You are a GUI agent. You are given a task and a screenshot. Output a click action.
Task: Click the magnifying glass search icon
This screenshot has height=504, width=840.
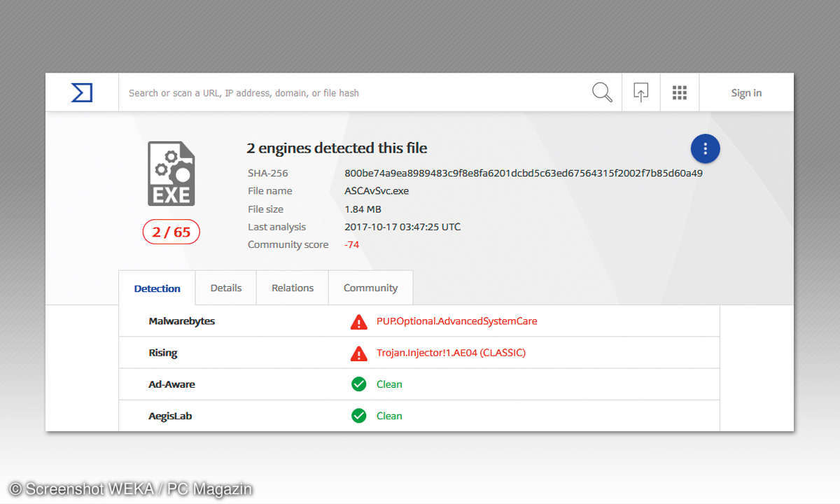coord(602,92)
